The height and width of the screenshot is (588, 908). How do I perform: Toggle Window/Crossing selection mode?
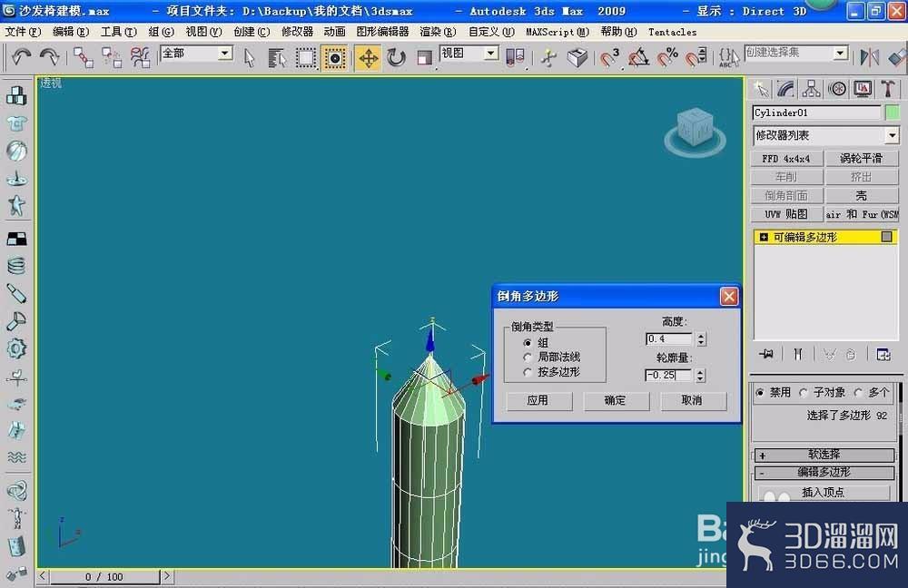[x=335, y=58]
